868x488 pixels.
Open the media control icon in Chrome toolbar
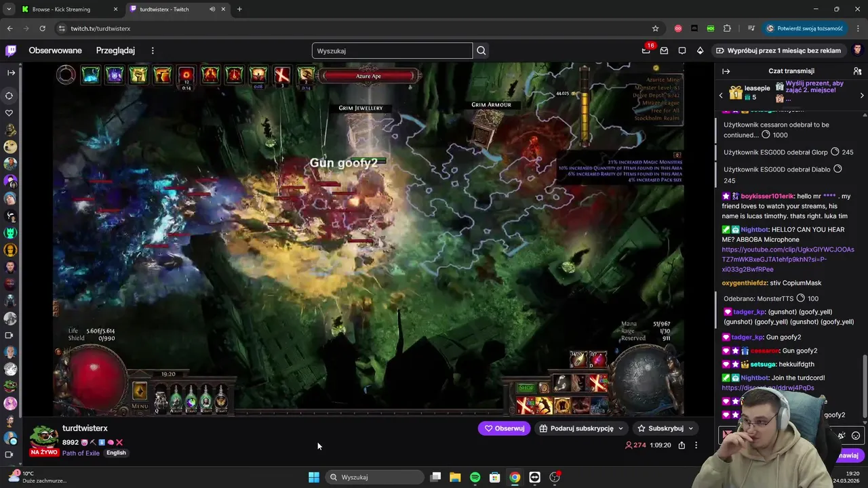[x=751, y=28]
